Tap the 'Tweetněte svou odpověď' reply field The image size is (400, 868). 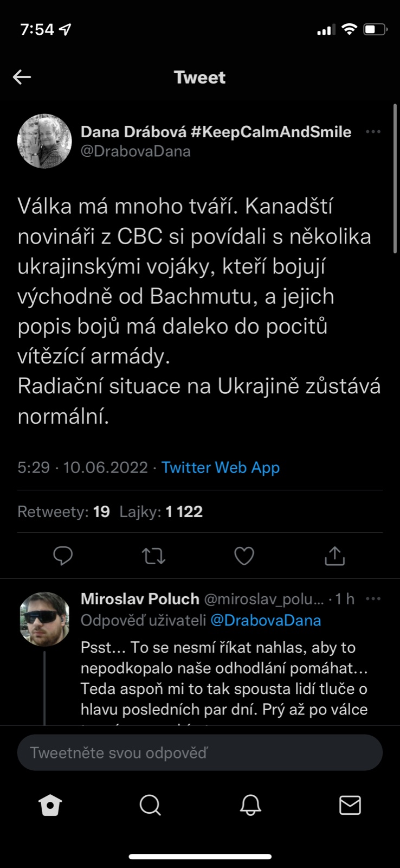coord(200,752)
